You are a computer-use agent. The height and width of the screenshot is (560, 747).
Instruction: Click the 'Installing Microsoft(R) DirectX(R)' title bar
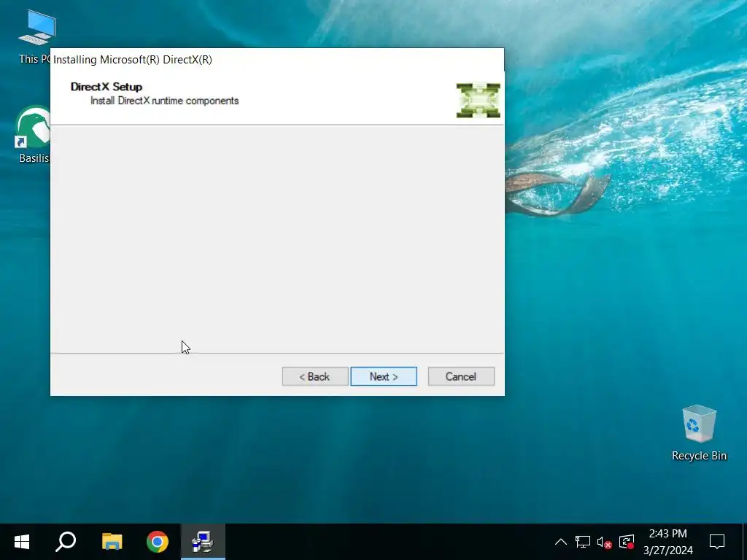tap(277, 60)
